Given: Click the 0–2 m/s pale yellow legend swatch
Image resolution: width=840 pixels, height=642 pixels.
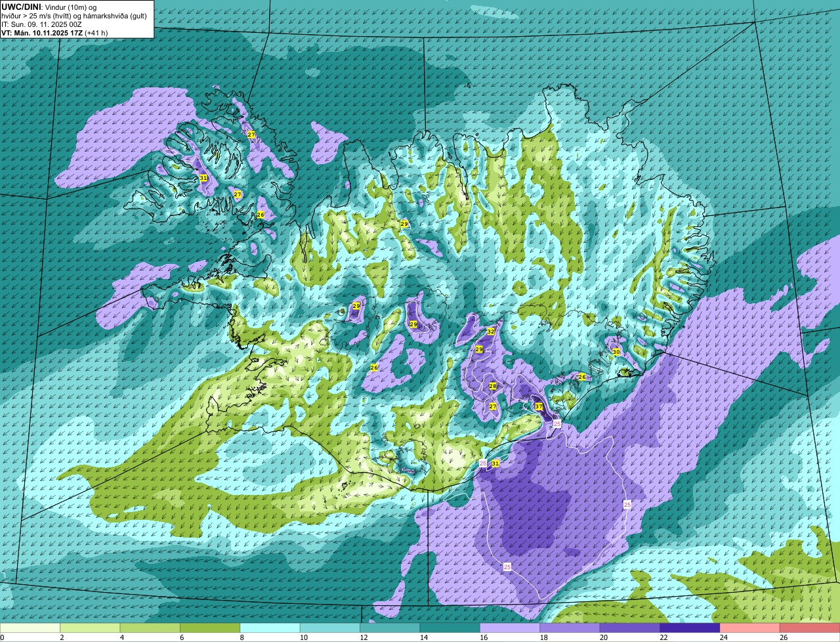Looking at the screenshot, I should click(30, 628).
